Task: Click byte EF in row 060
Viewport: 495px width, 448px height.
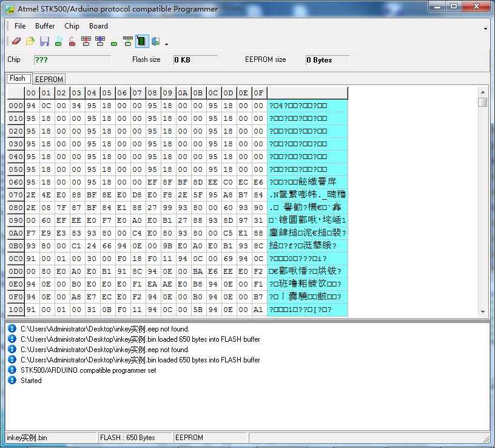Action: pos(152,182)
